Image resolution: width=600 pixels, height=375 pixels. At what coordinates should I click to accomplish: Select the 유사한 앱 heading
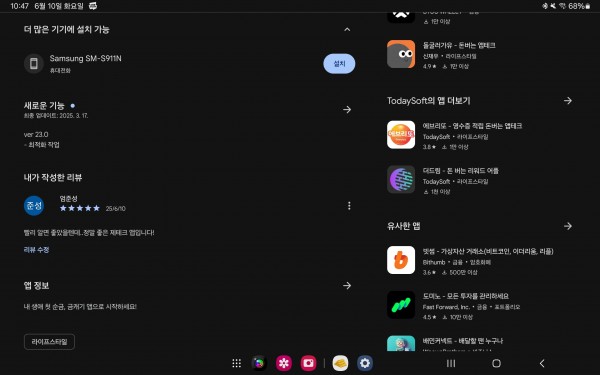coord(403,226)
